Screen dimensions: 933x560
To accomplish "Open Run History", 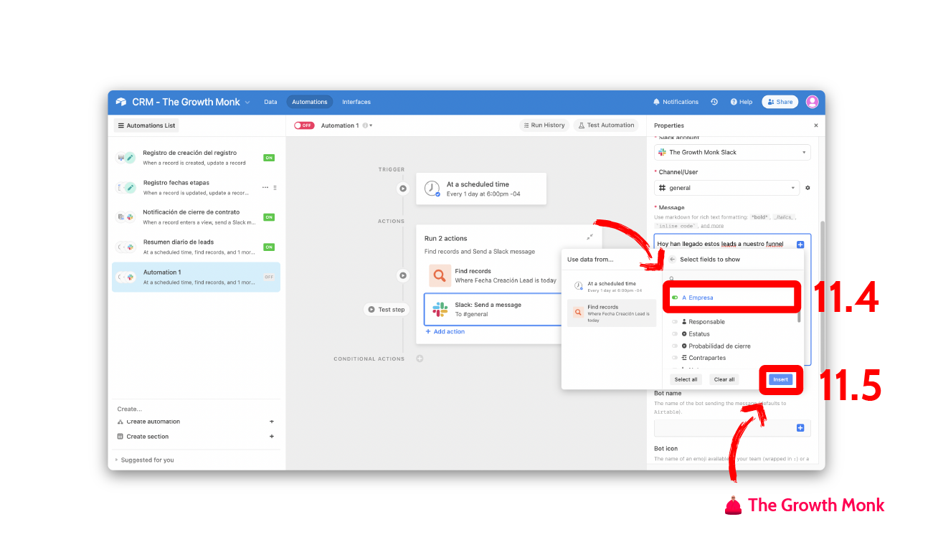I will coord(544,125).
